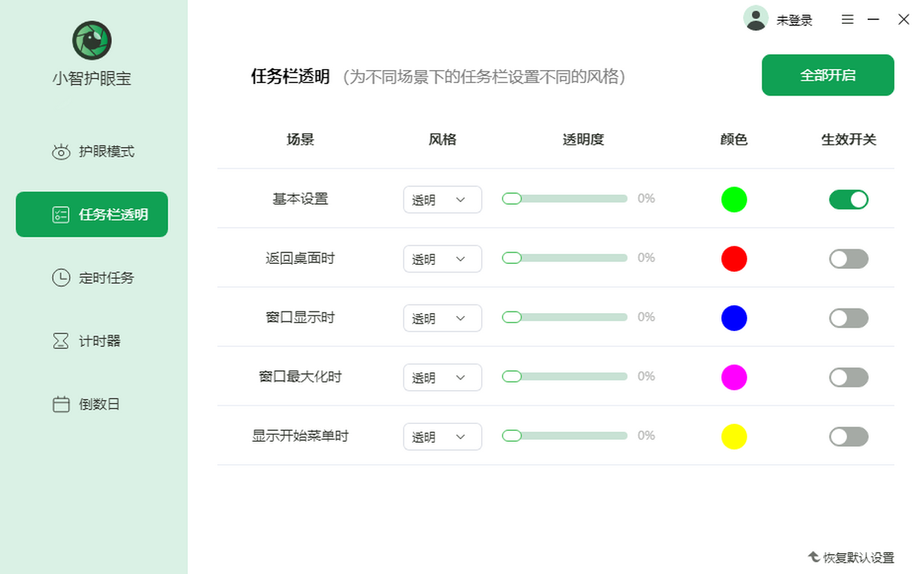Click the user avatar icon

tap(755, 18)
